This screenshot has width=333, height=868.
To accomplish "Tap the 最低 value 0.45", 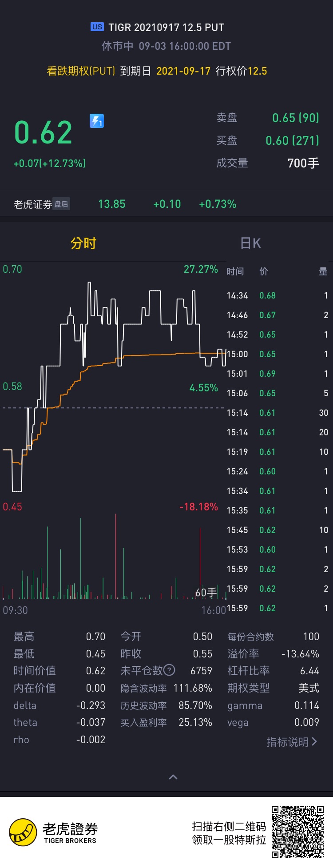I will 95,654.
